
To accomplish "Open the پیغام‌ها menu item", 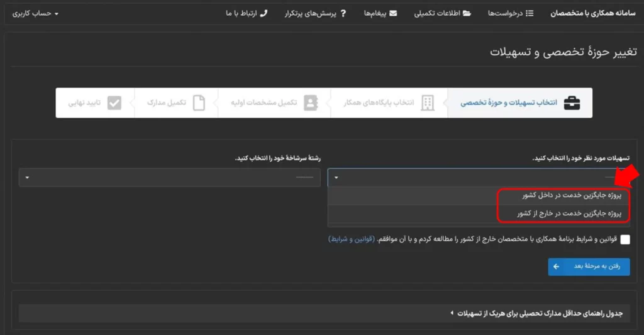I will point(380,13).
